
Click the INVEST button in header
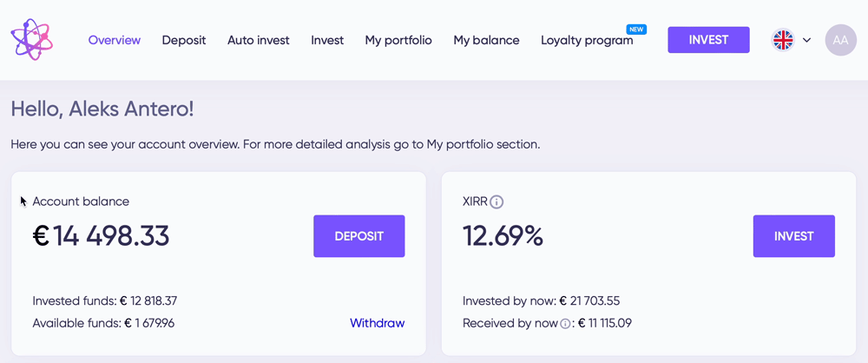pyautogui.click(x=708, y=40)
